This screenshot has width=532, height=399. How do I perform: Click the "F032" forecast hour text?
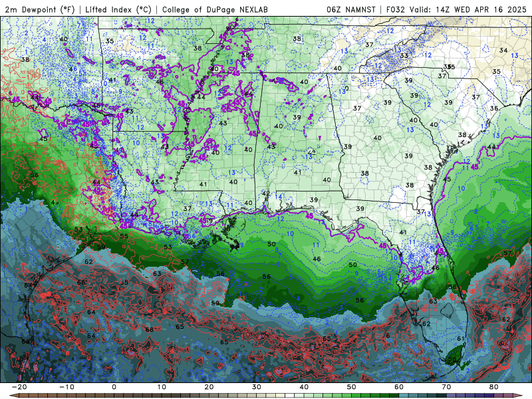pos(396,10)
